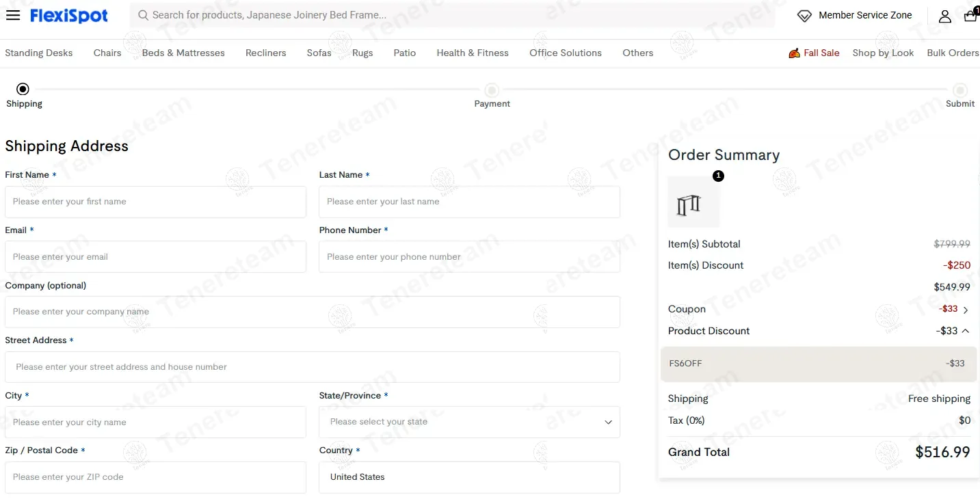This screenshot has width=980, height=499.
Task: Select the Payment step indicator
Action: point(492,90)
